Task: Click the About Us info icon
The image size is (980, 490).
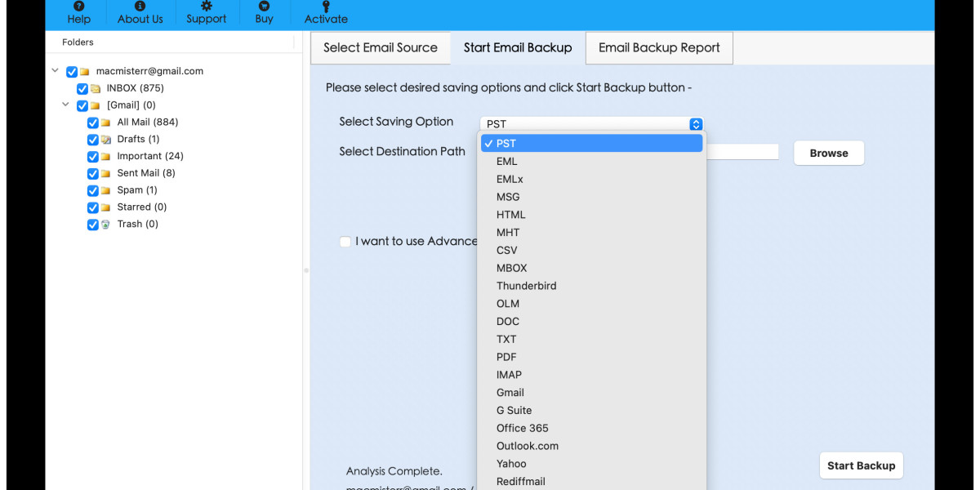Action: point(140,8)
